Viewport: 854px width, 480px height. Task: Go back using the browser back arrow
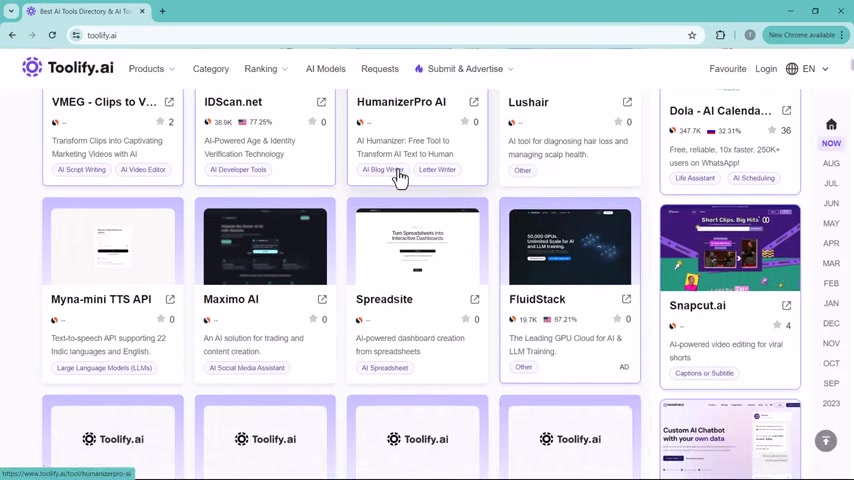(12, 35)
